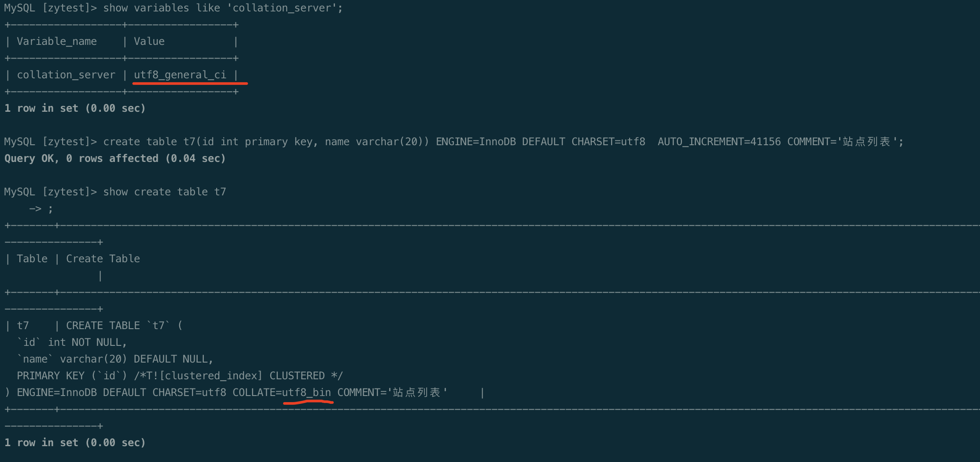Viewport: 980px width, 462px height.
Task: Click AUTO_INCREMENT=41156 in the create statement
Action: (719, 142)
